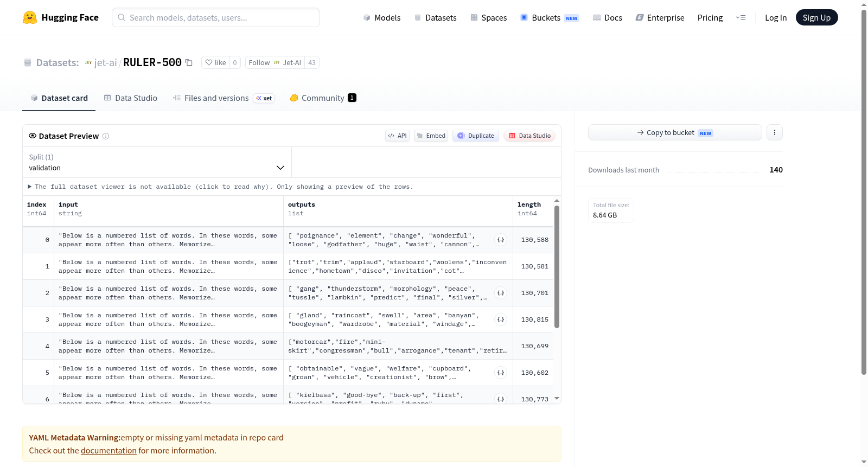
Task: Expand the dataset viewer unavailable notice
Action: (x=220, y=187)
